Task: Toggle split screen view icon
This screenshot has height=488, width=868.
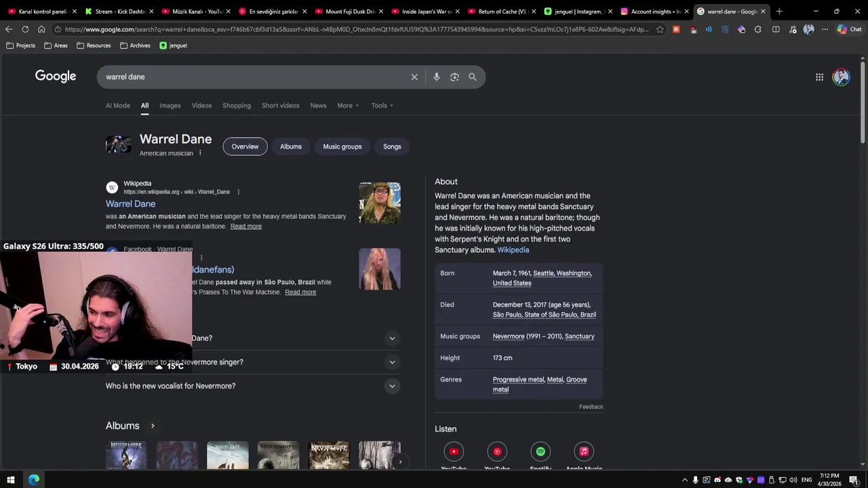Action: (776, 29)
